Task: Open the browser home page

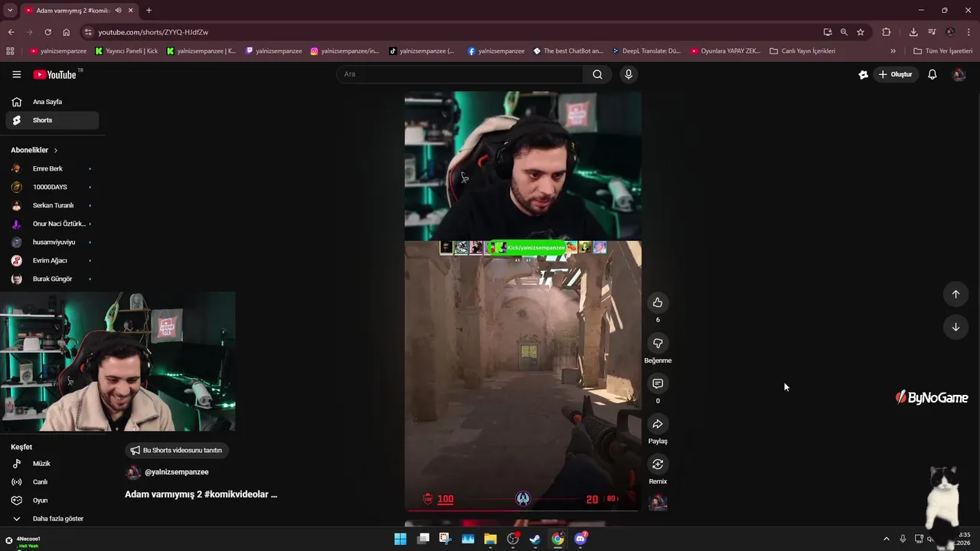Action: coord(66,32)
